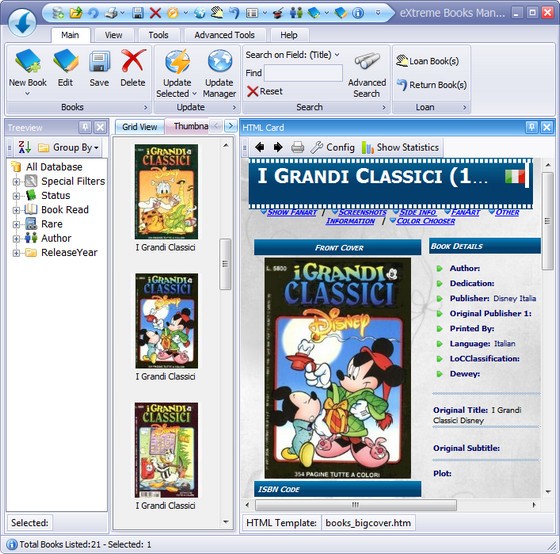Open the Help ribbon tab
Screen dimensions: 560x554
pos(289,35)
